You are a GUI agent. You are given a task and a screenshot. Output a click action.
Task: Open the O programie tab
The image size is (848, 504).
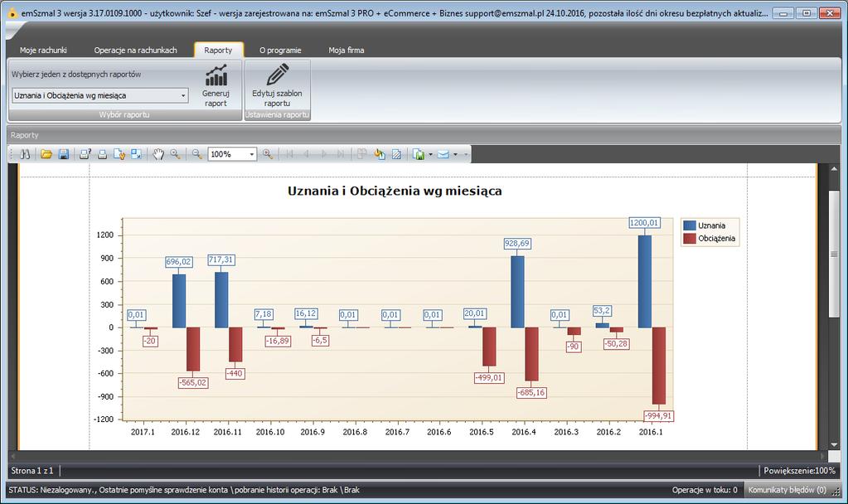280,51
